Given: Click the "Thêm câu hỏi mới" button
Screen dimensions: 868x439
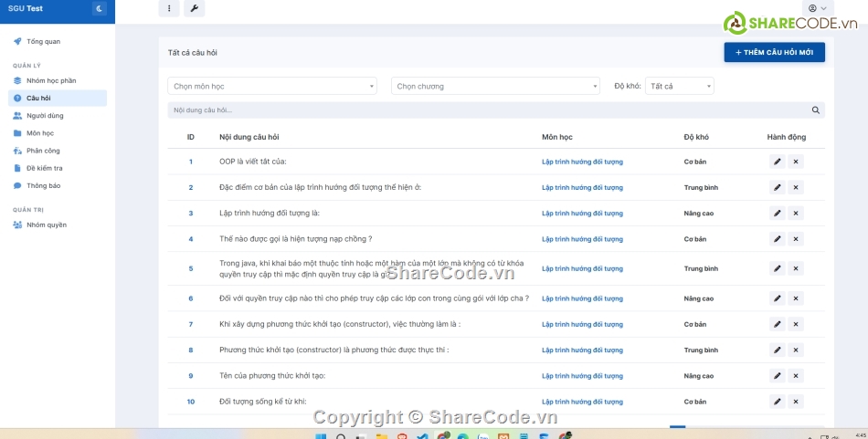Looking at the screenshot, I should 774,53.
